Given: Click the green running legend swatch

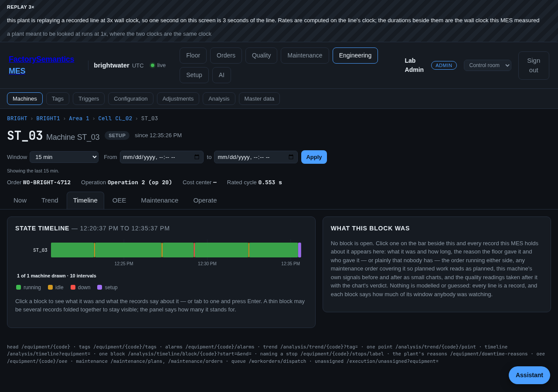Looking at the screenshot, I should pyautogui.click(x=18, y=287).
